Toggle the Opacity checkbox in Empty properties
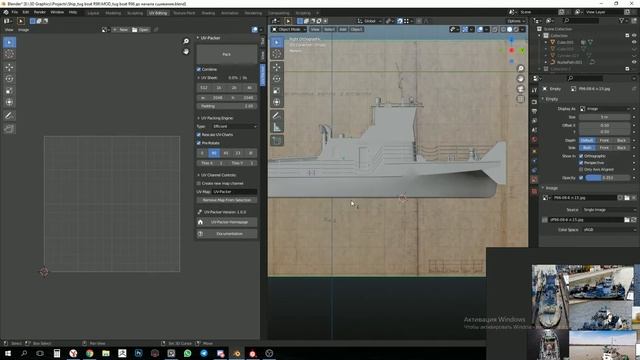This screenshot has height=360, width=640. (581, 178)
